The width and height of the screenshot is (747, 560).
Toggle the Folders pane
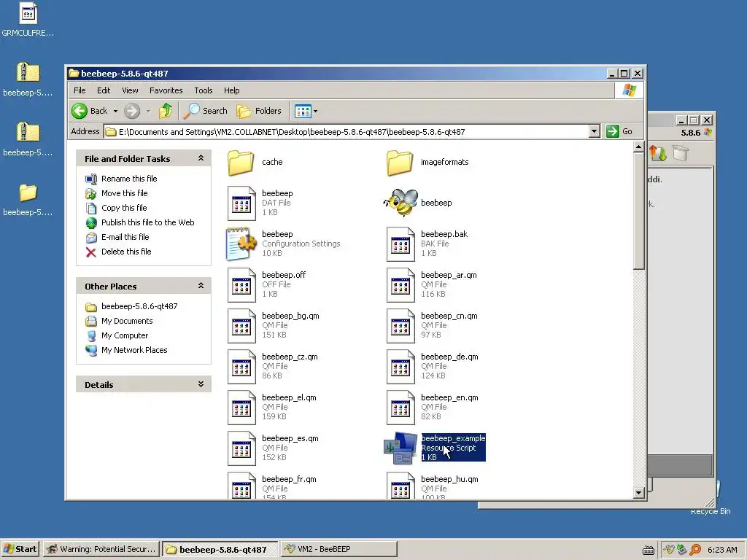tap(259, 111)
